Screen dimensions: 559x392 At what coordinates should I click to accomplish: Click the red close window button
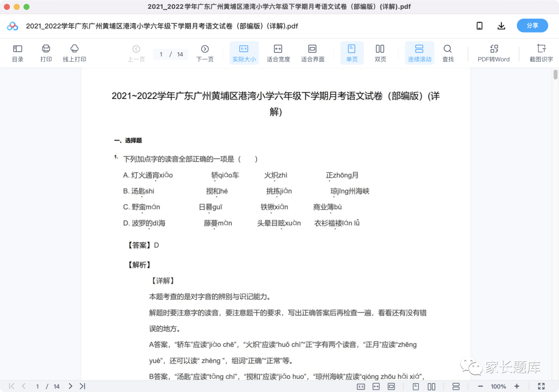point(7,7)
